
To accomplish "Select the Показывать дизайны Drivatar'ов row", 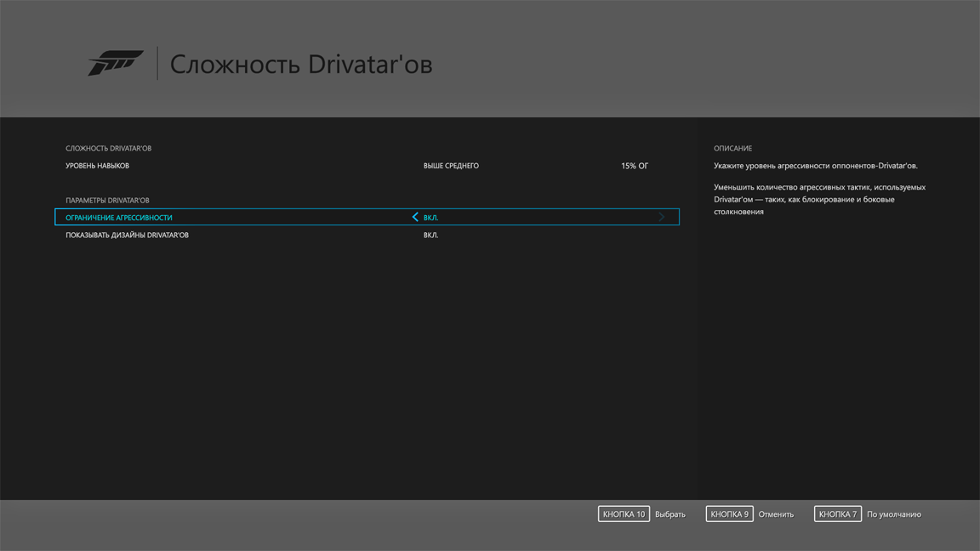I will click(367, 235).
